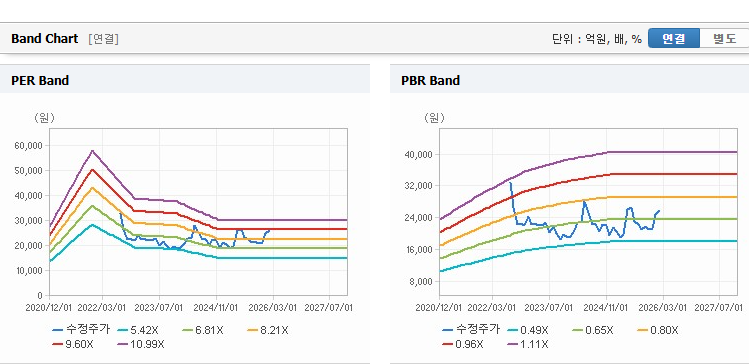
Task: Click the 10,000 axis label in PER chart
Action: [29, 270]
